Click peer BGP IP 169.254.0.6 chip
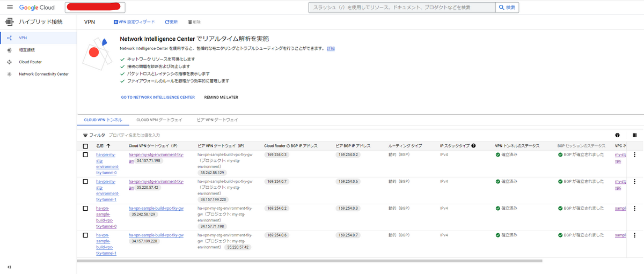The image size is (644, 274). click(x=348, y=182)
